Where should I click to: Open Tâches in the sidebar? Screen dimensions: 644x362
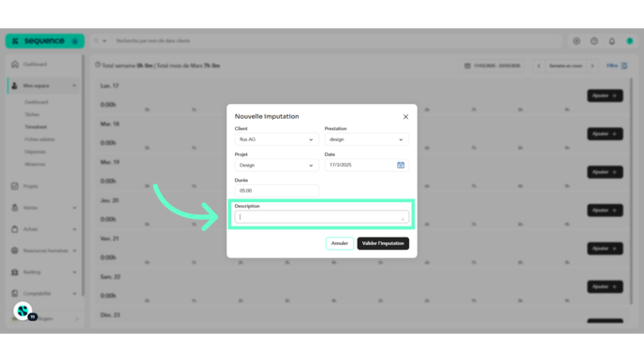tap(32, 114)
